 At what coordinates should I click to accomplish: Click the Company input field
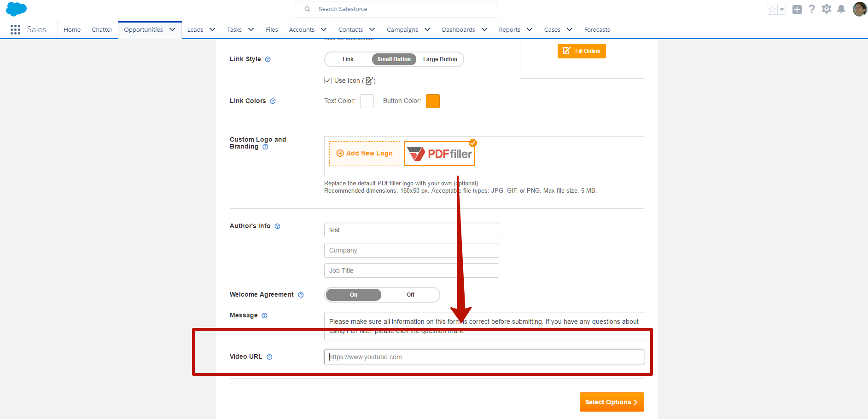click(412, 250)
